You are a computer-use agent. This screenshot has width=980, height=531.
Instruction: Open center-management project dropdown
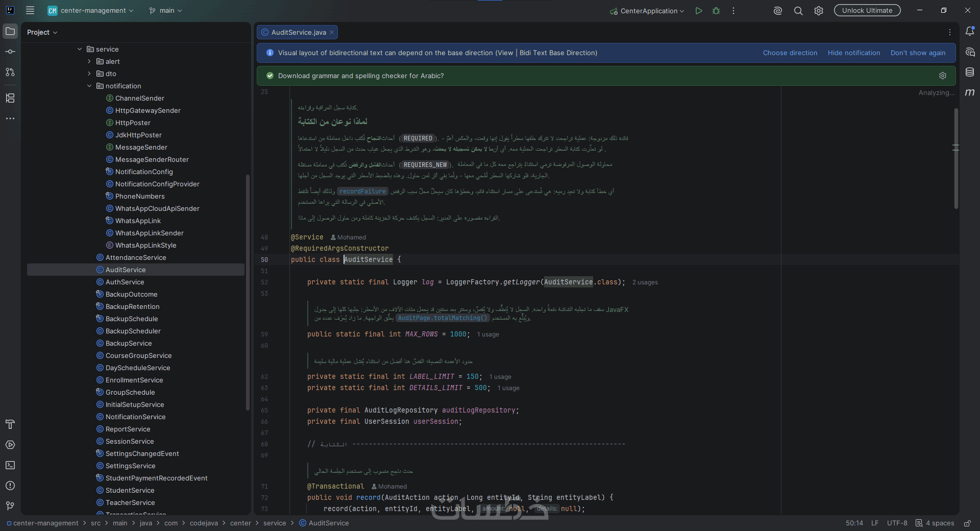click(x=92, y=11)
